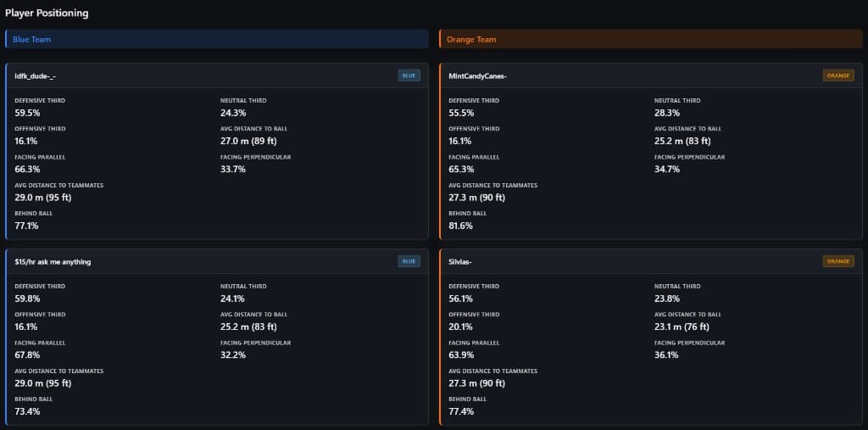Select player name MintCandyCanes-

tap(478, 75)
